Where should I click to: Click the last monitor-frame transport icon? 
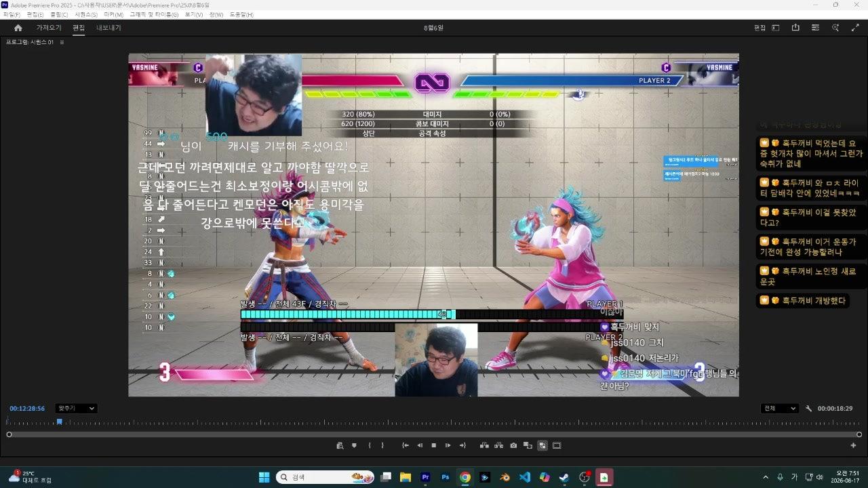pyautogui.click(x=557, y=445)
